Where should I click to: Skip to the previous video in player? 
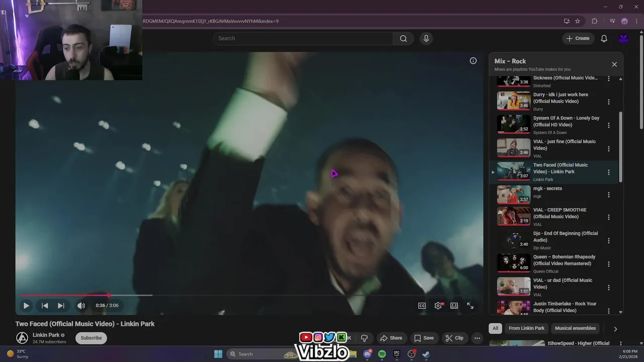click(x=45, y=305)
